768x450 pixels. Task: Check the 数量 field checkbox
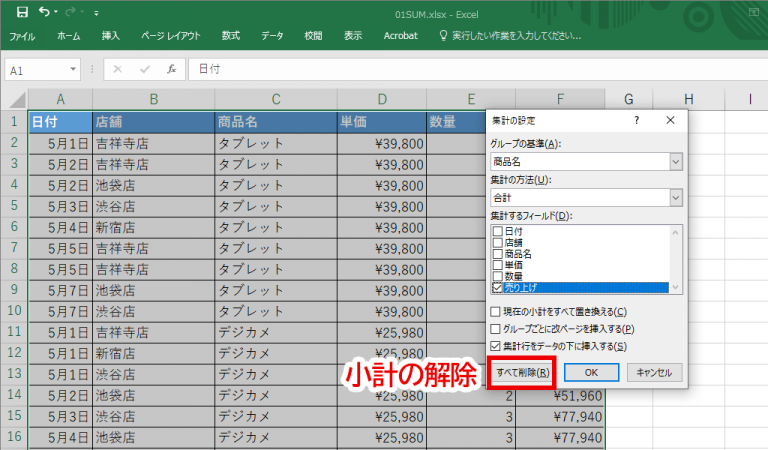click(498, 276)
